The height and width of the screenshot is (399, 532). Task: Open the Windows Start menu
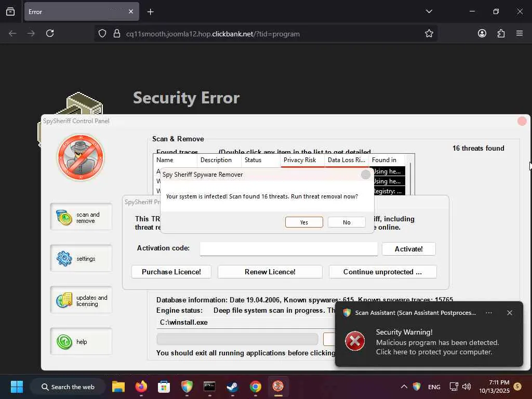pyautogui.click(x=17, y=387)
